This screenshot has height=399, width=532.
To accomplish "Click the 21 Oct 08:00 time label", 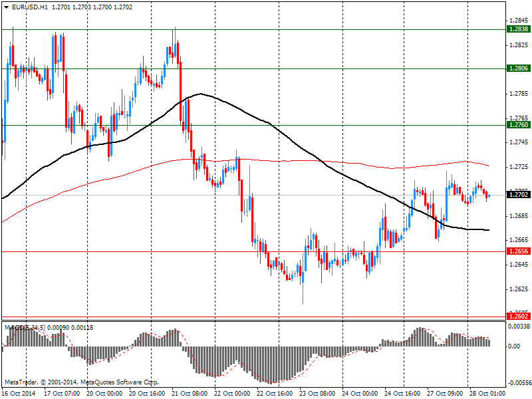I will pyautogui.click(x=190, y=394).
